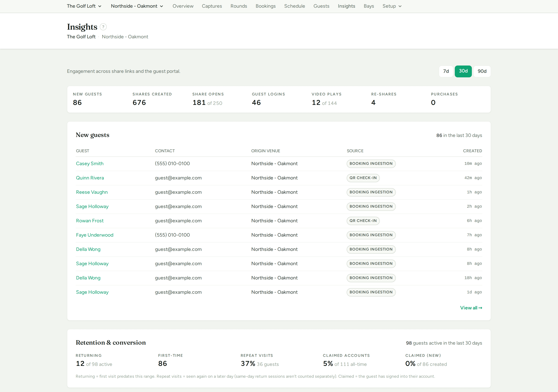Open the Insights help question-mark icon
Screen dimensions: 558x392
click(x=103, y=27)
